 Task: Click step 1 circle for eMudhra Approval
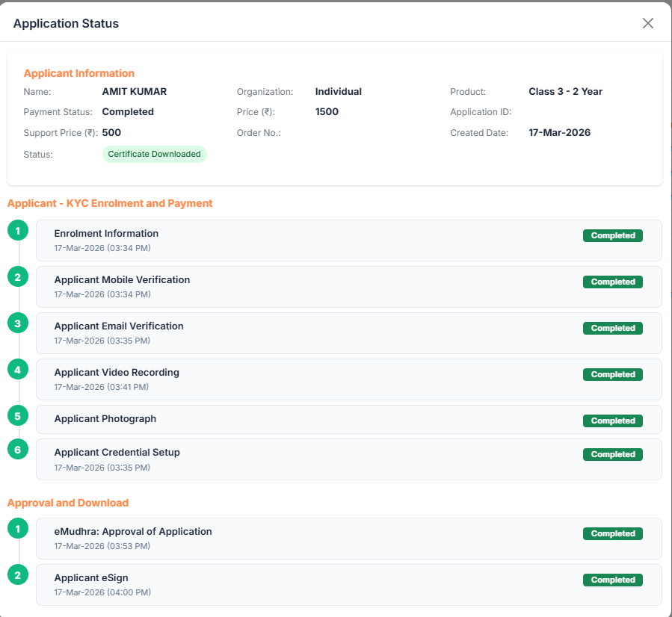tap(18, 529)
